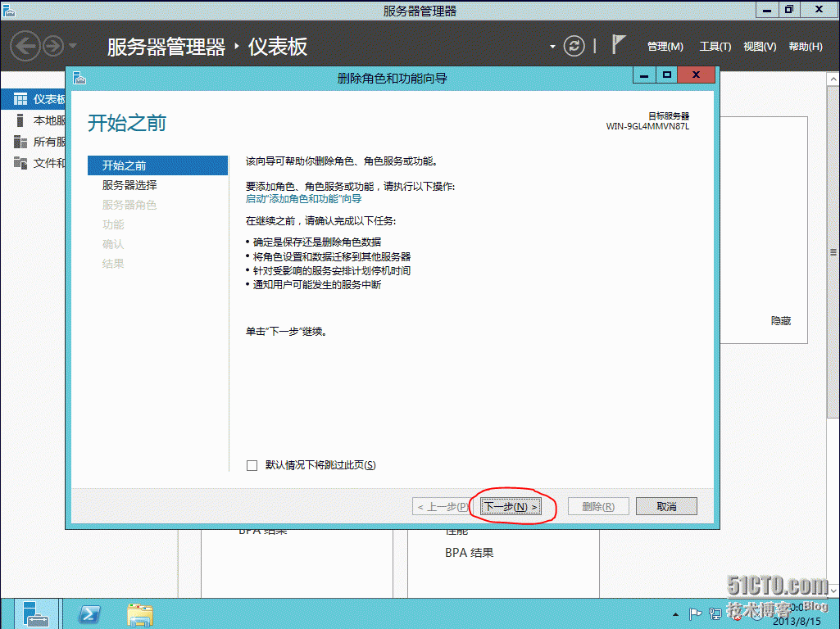Open the 工具(T) menu

tap(715, 47)
